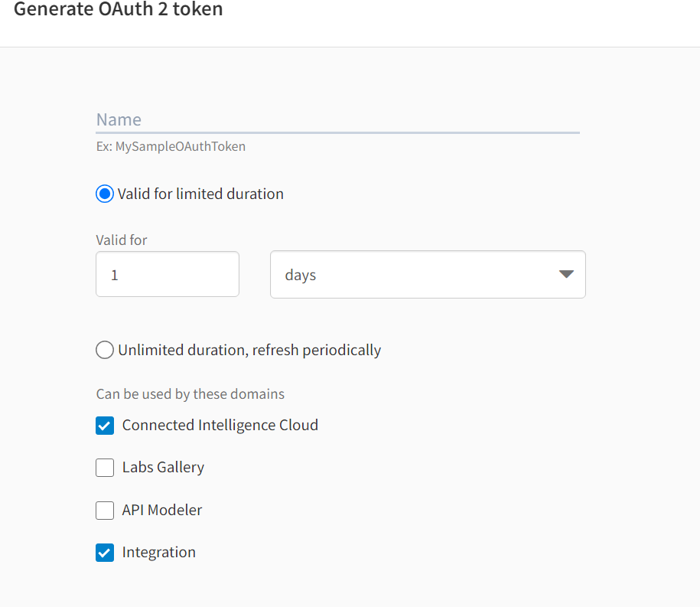Click the Name input field

(x=337, y=119)
